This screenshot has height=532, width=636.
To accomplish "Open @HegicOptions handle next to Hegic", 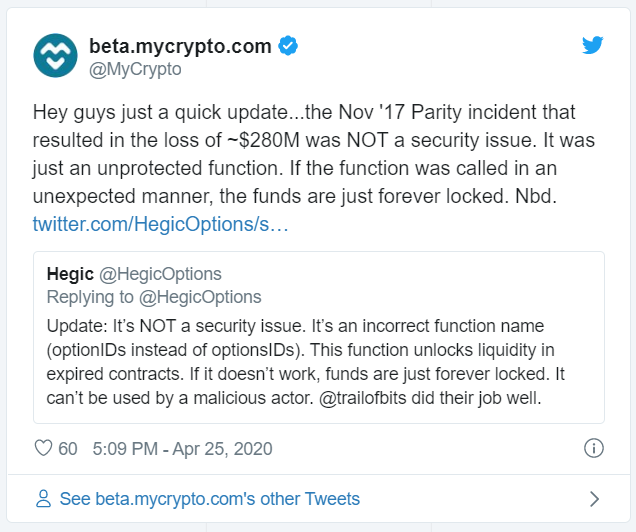I will point(160,274).
